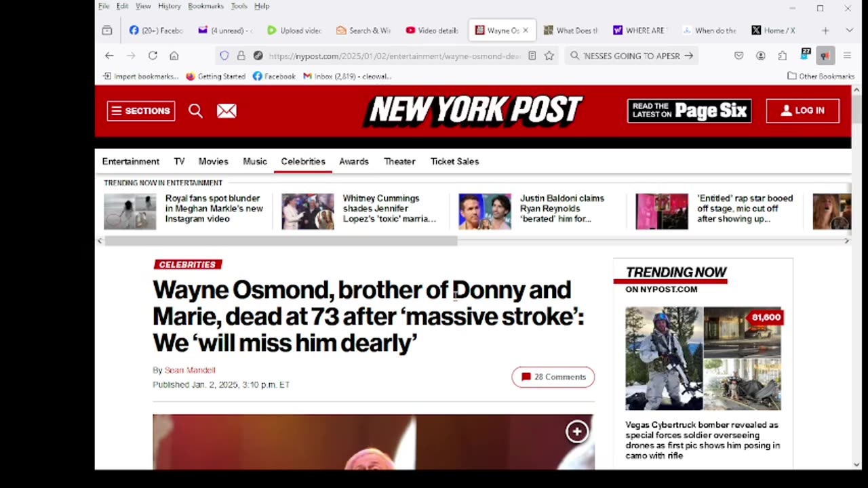This screenshot has height=488, width=868.
Task: Switch to the unread mail tab
Action: coord(225,30)
